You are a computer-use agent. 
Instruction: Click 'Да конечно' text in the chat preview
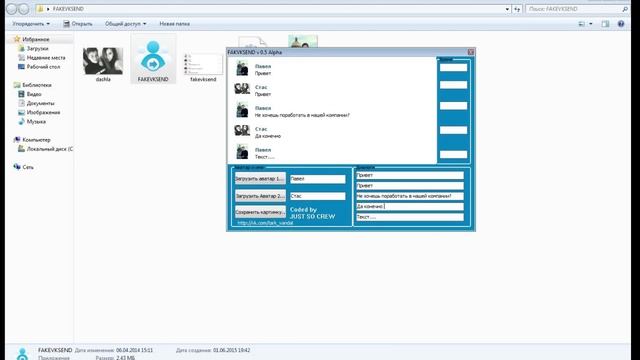(268, 136)
